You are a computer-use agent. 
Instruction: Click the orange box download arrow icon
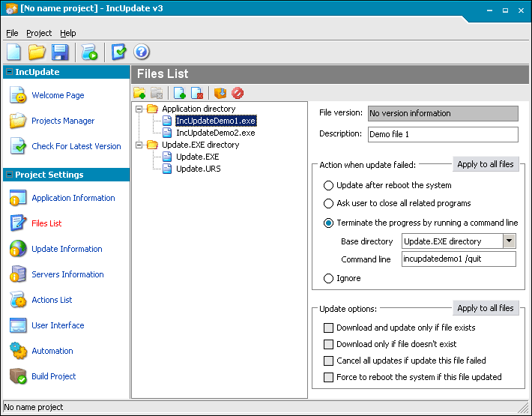click(x=220, y=93)
